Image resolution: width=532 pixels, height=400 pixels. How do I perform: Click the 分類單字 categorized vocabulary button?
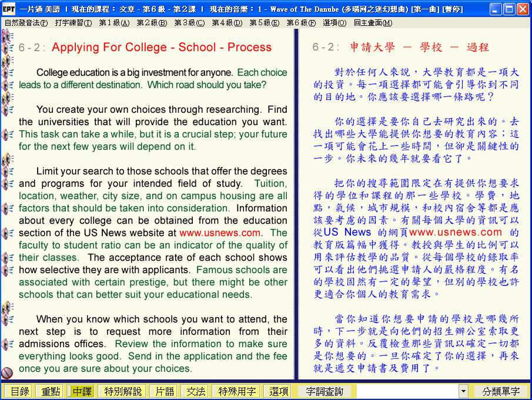(501, 391)
